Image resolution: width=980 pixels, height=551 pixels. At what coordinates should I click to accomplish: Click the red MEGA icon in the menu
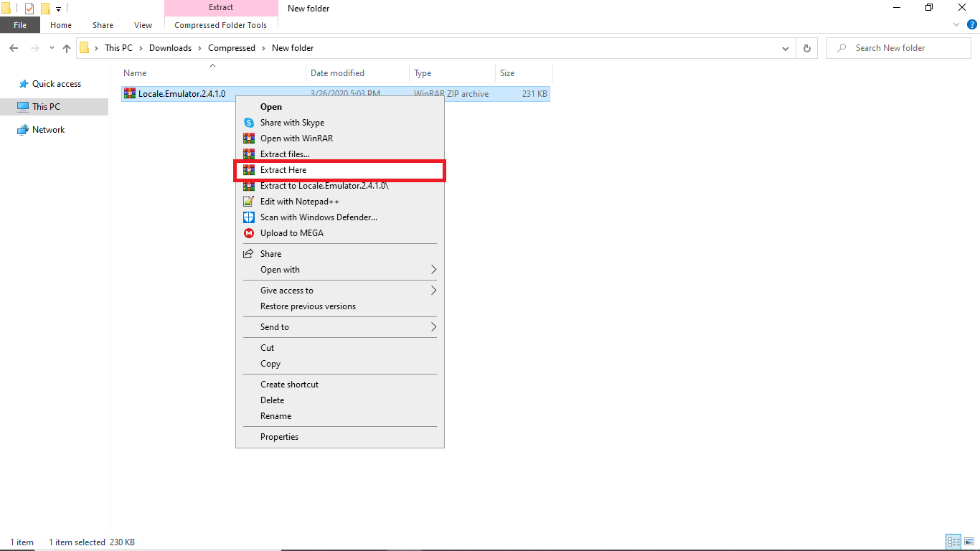tap(249, 233)
